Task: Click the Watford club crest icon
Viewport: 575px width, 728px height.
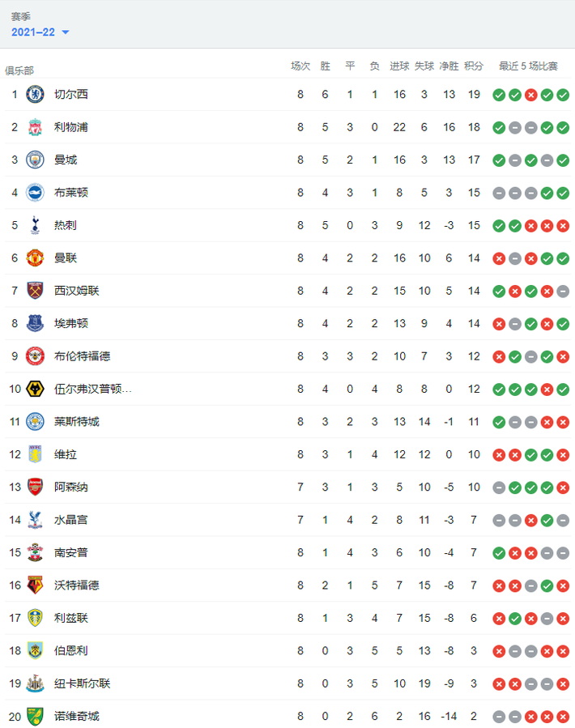Action: (x=35, y=585)
